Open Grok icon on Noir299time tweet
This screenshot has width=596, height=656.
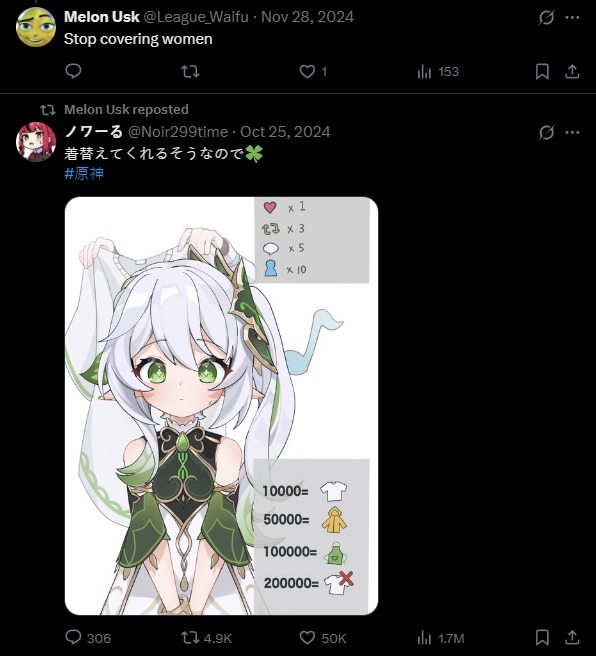(x=546, y=133)
